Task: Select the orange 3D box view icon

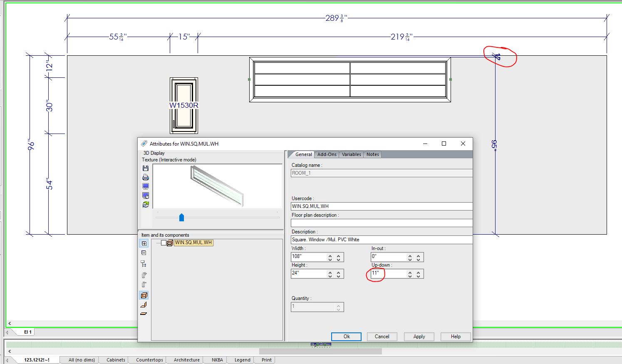Action: (144, 295)
